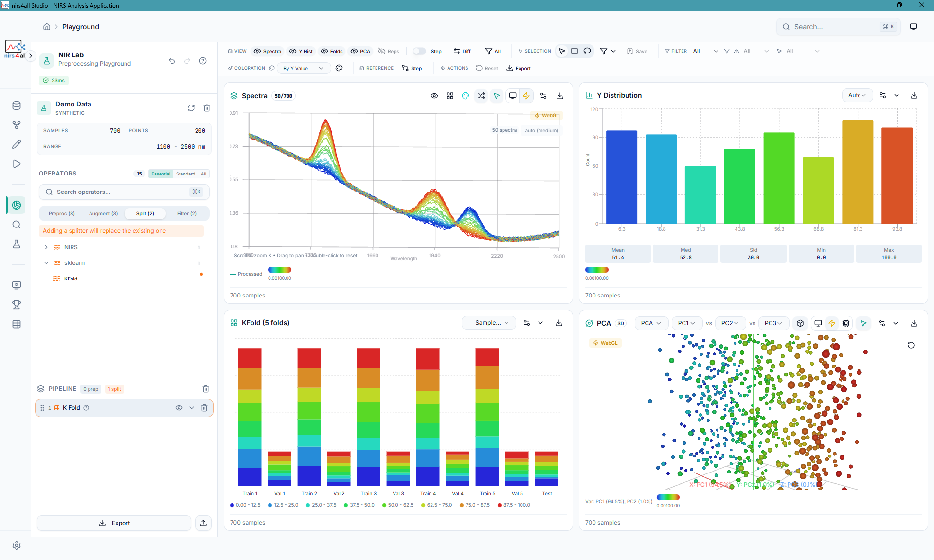Select the lasso selection tool
This screenshot has height=560, width=934.
point(587,51)
